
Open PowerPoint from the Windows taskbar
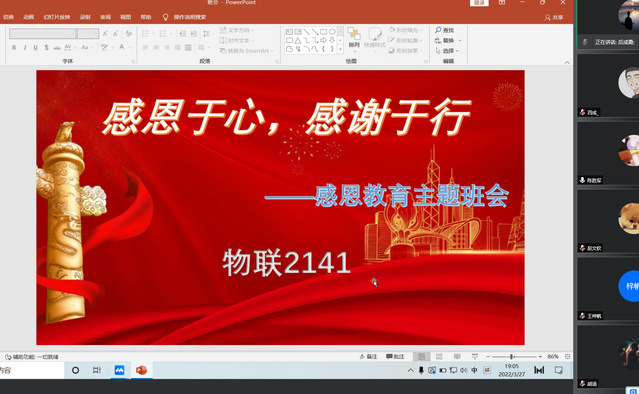coord(141,370)
